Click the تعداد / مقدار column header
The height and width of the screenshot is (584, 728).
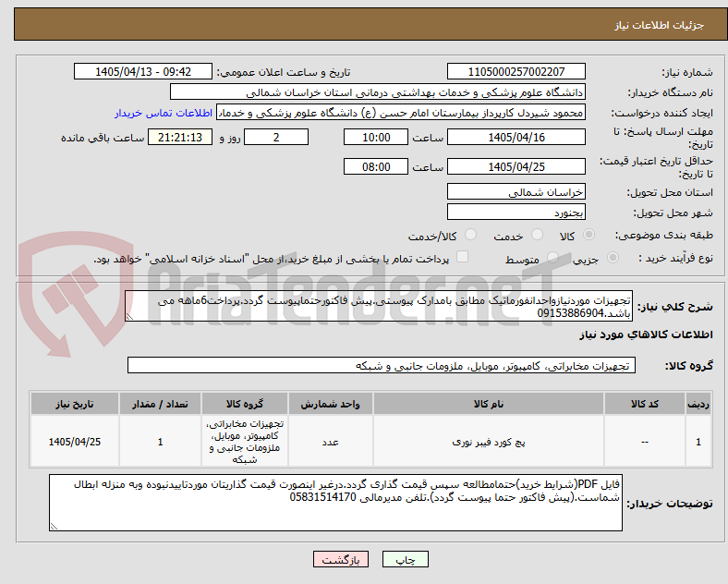(x=160, y=404)
